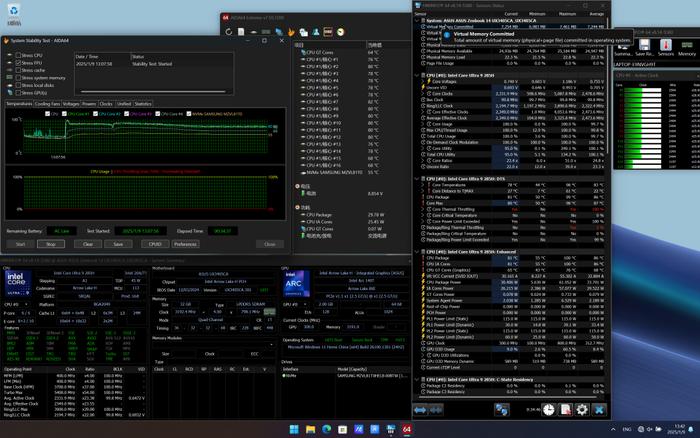Click the Clear button

point(88,244)
